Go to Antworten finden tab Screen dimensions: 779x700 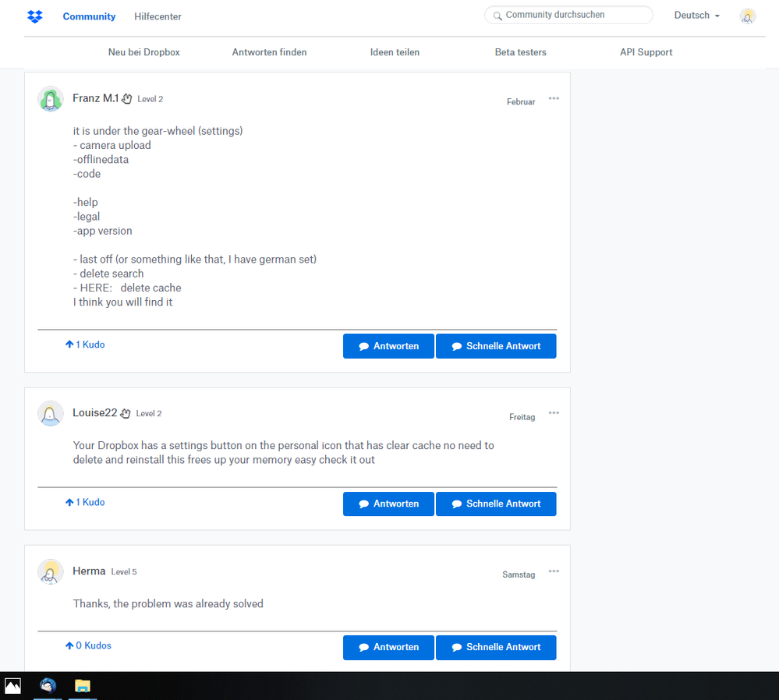pos(269,52)
